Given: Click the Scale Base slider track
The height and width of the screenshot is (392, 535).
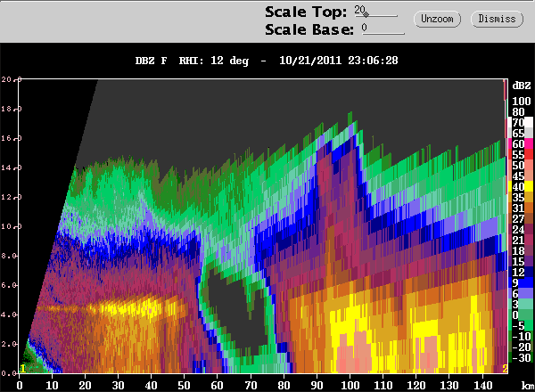Looking at the screenshot, I should (x=383, y=33).
